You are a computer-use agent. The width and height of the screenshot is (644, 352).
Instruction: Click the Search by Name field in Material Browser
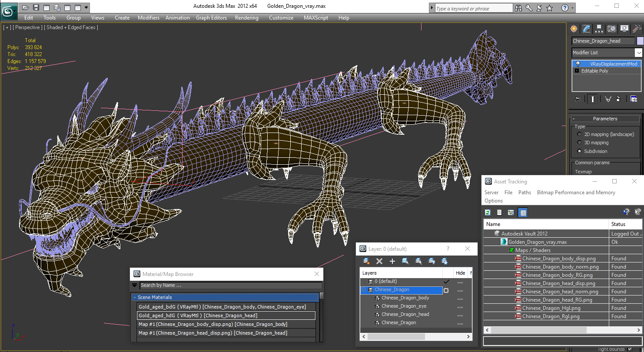pos(231,286)
